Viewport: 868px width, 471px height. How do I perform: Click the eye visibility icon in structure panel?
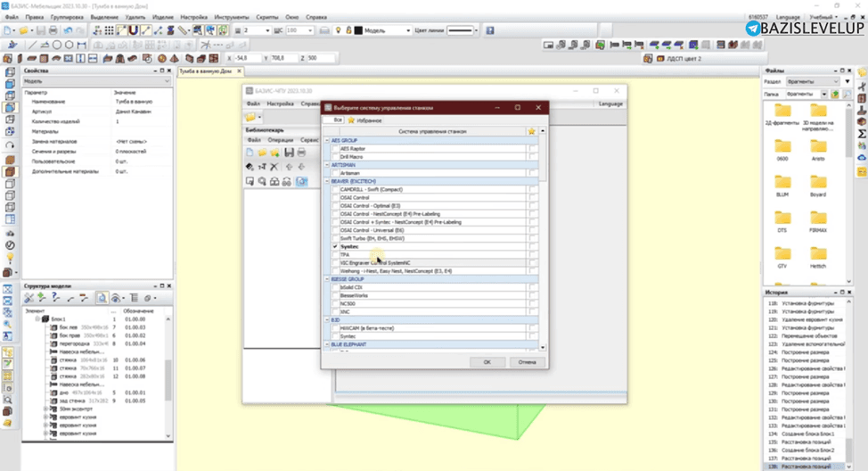pyautogui.click(x=116, y=298)
